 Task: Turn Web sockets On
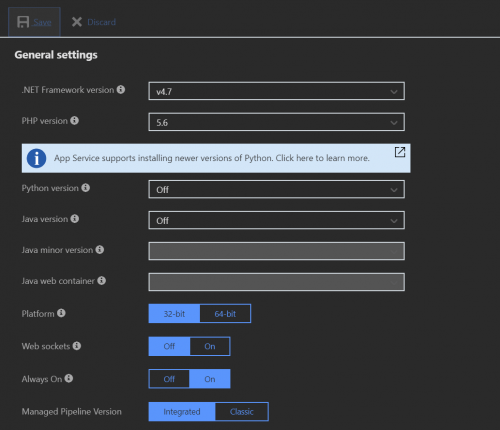point(210,346)
